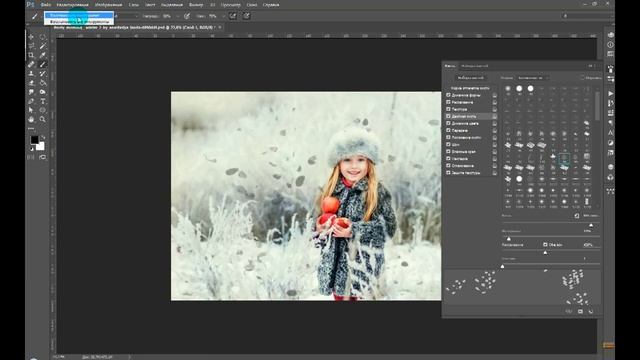Image resolution: width=640 pixels, height=360 pixels.
Task: Select the Eraser tool
Action: tap(31, 83)
